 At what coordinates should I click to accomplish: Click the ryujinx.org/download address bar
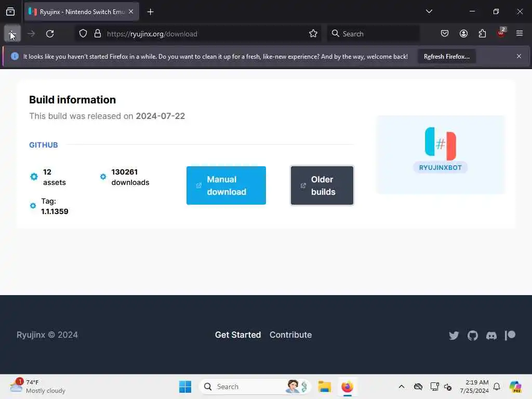(198, 34)
